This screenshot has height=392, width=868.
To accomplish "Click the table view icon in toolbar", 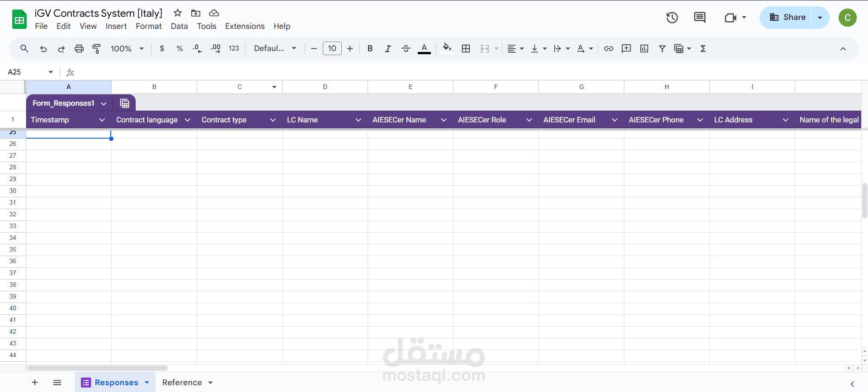I will [679, 49].
